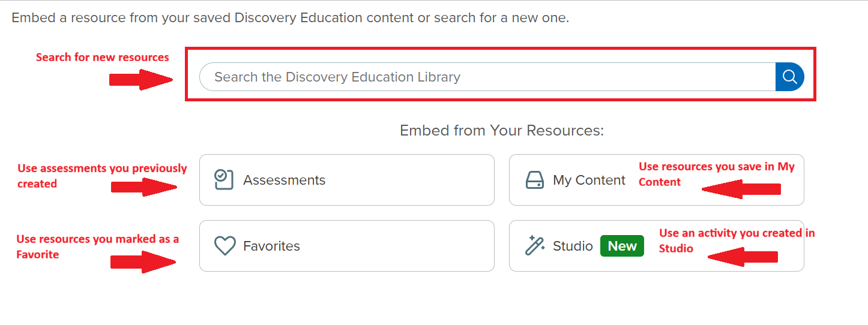Viewport: 868px width, 325px height.
Task: Click the green New badge beside Studio
Action: click(622, 246)
